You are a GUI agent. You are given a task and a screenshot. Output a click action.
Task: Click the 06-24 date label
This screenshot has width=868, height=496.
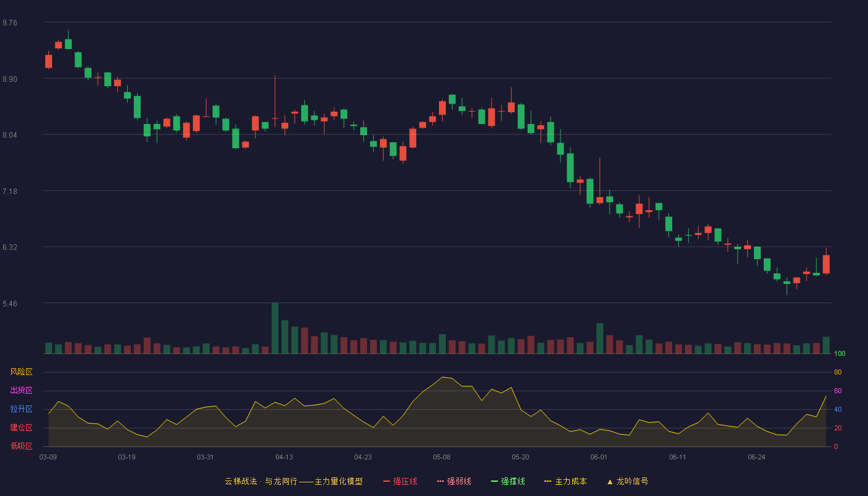[x=756, y=457]
